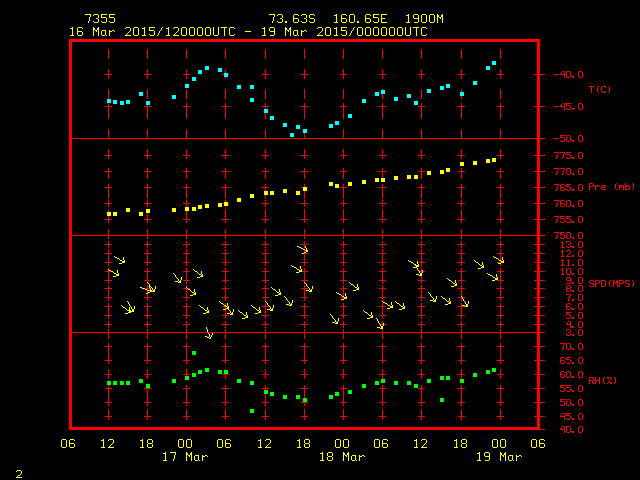Click the T(C) temperature axis label

coord(600,89)
